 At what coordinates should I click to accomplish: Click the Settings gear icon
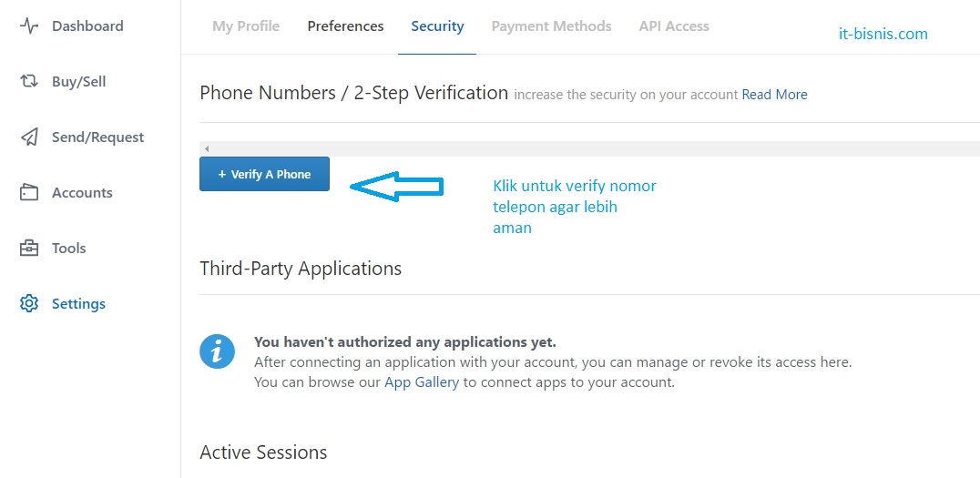point(29,304)
